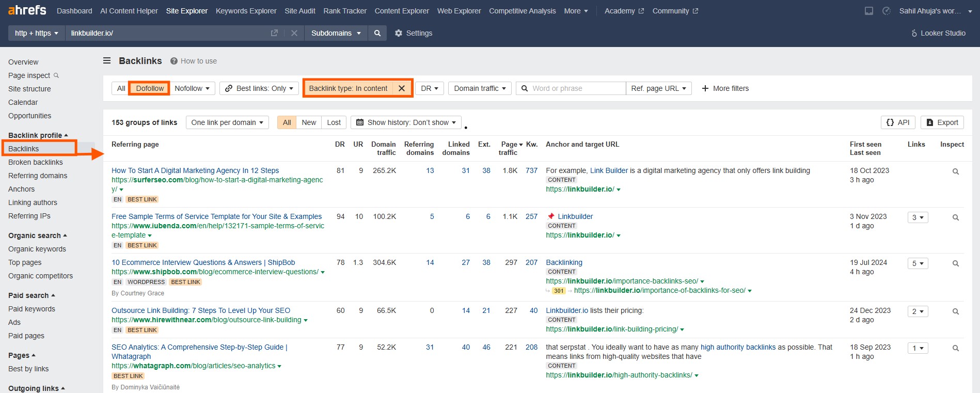Focus the Word or phrase field
The width and height of the screenshot is (980, 393).
click(x=571, y=88)
